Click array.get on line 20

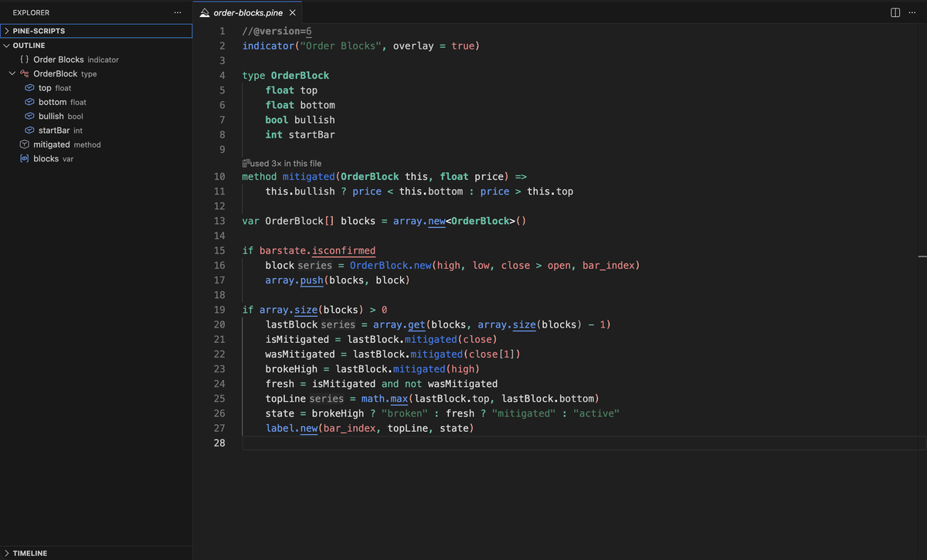399,324
